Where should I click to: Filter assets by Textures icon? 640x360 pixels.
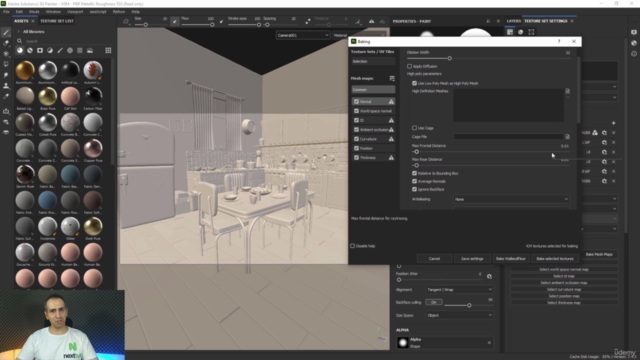coord(80,51)
